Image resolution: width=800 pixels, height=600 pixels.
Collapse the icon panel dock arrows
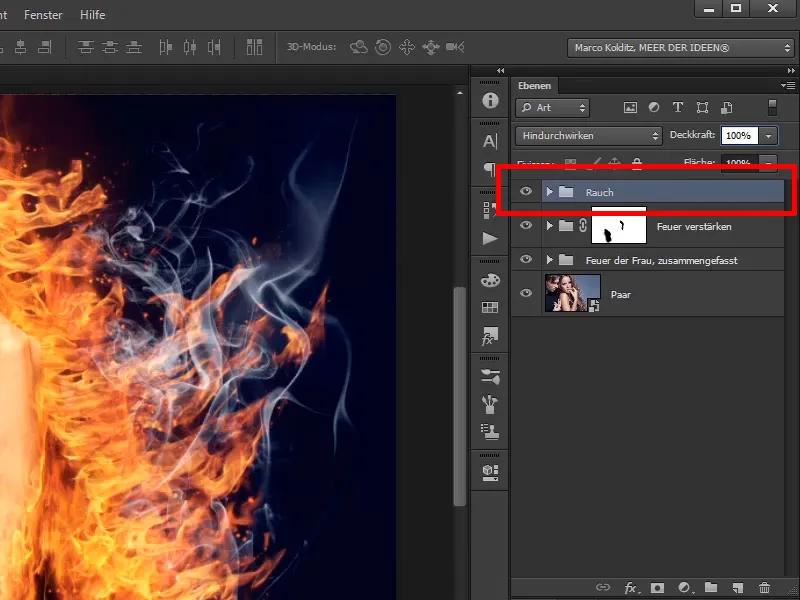pos(501,70)
